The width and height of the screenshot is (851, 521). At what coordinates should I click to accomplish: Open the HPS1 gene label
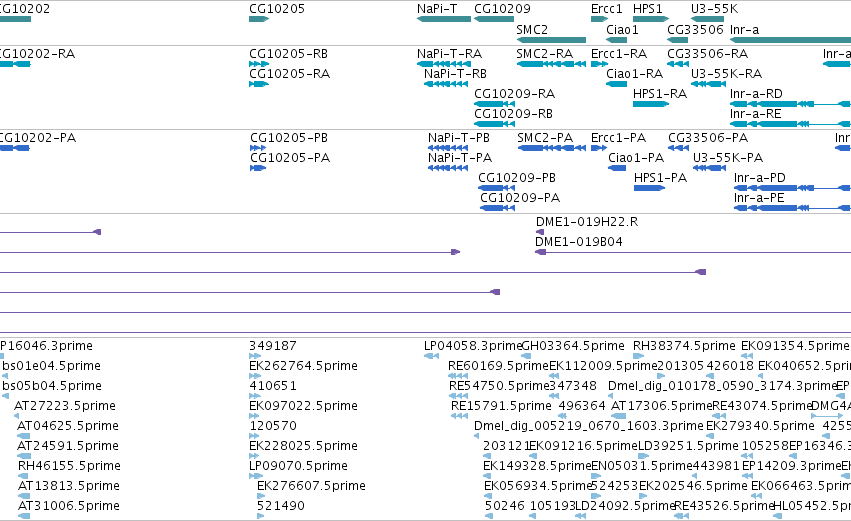click(647, 9)
